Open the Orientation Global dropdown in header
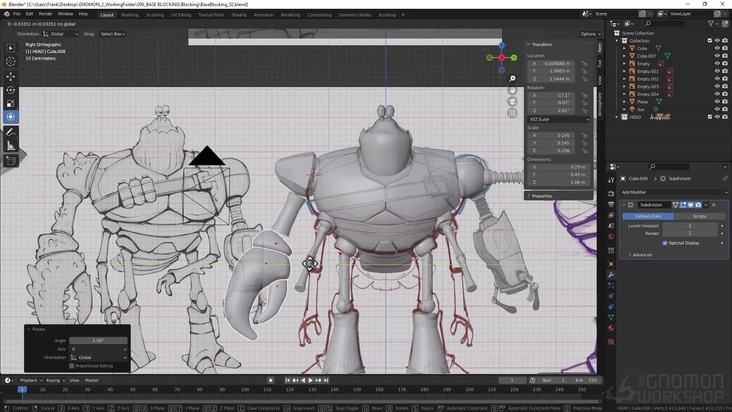The image size is (732, 412). click(61, 34)
